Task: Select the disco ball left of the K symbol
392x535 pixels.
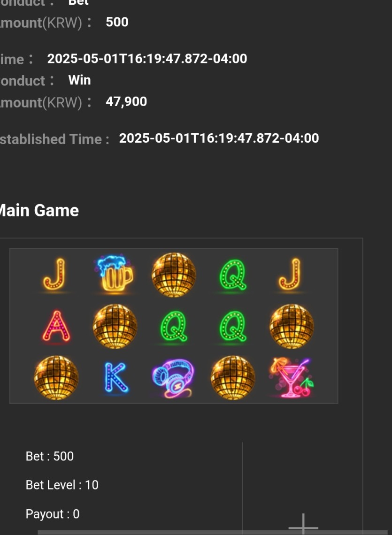Action: pyautogui.click(x=56, y=378)
